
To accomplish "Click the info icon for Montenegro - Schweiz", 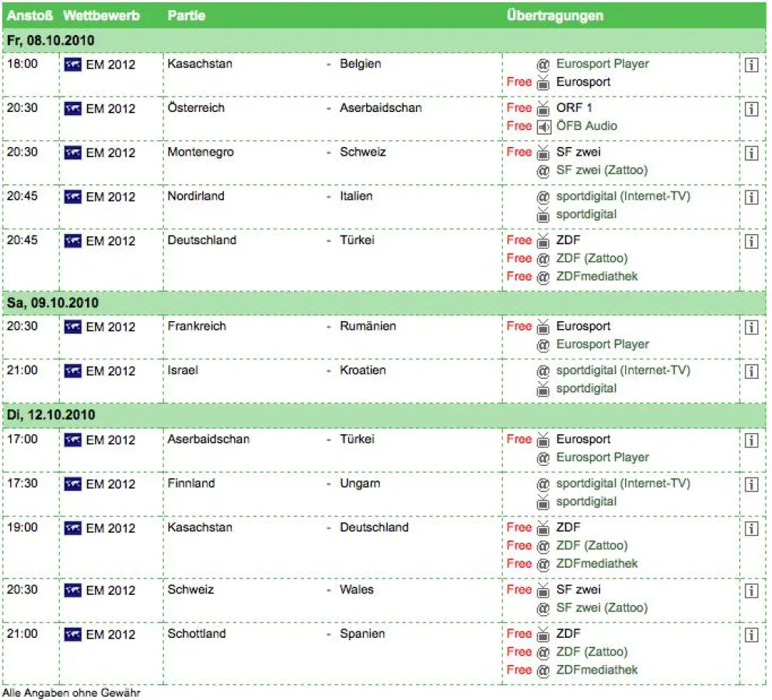I will pos(751,152).
